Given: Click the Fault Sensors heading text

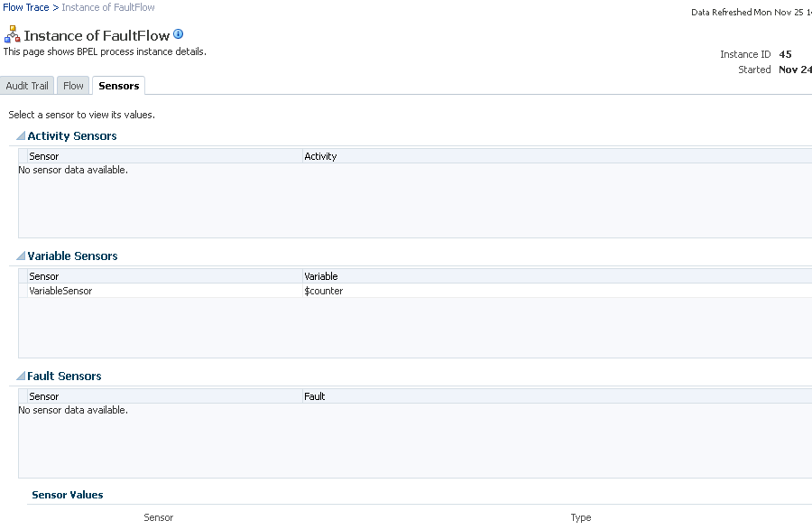Looking at the screenshot, I should [64, 377].
